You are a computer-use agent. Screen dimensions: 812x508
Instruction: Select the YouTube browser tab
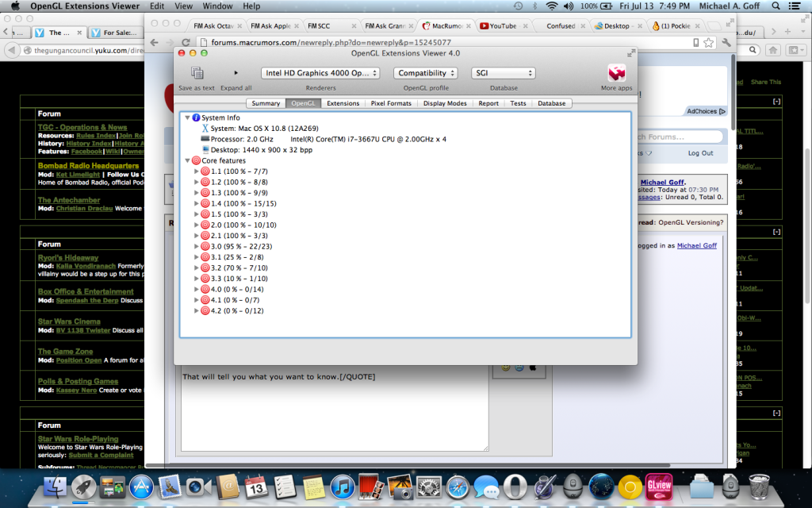click(503, 26)
